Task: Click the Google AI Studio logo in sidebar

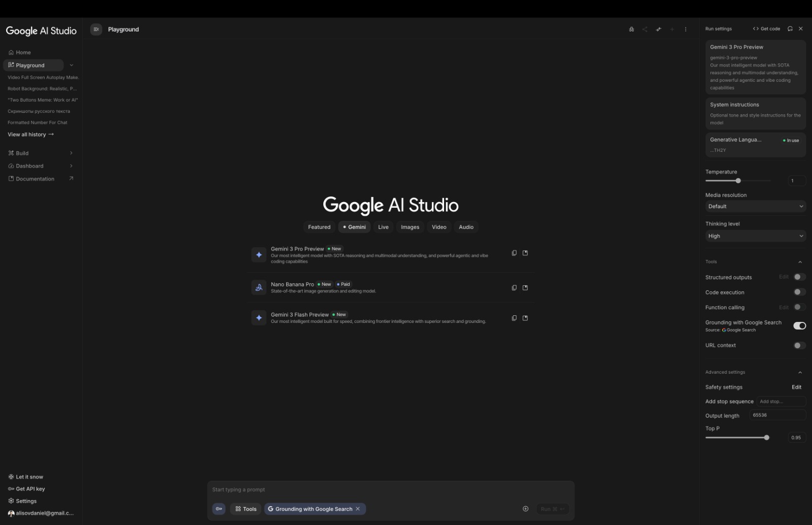Action: [41, 31]
